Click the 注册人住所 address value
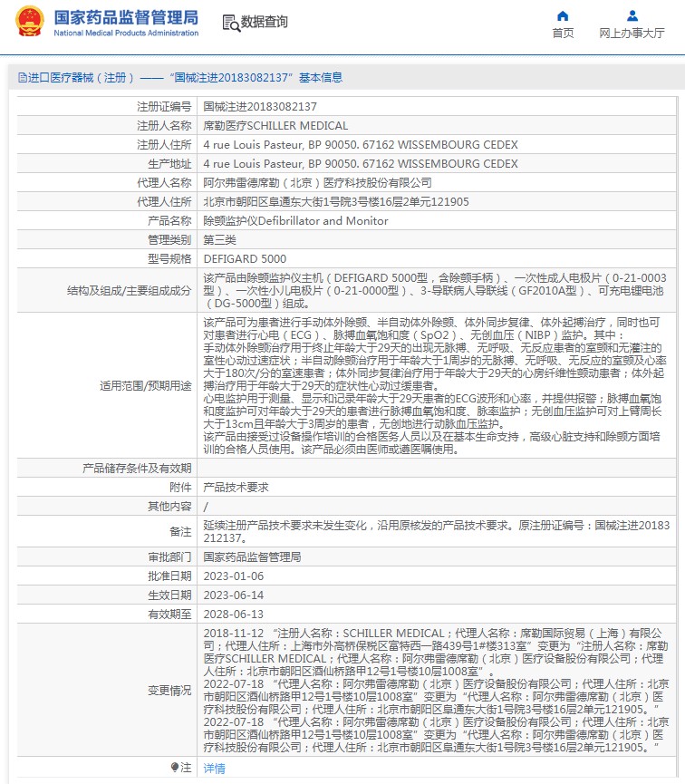This screenshot has height=784, width=685. point(361,144)
